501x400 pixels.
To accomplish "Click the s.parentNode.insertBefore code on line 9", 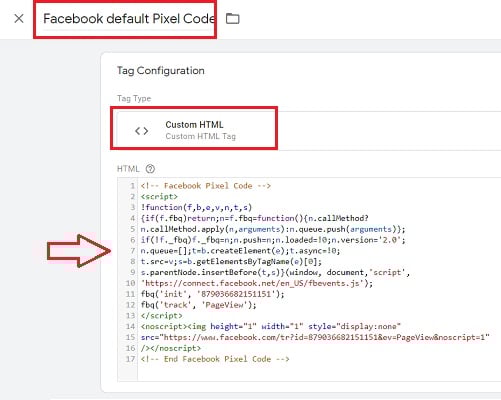I will [275, 272].
